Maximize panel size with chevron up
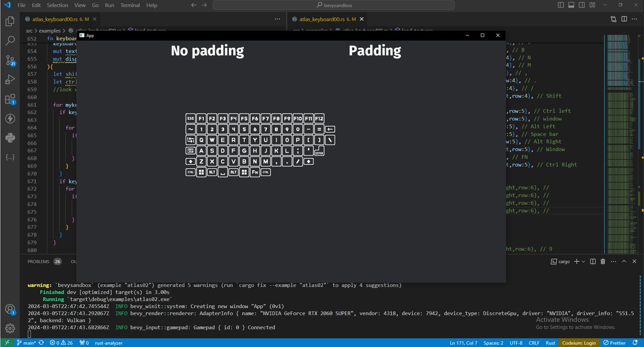Viewport: 644px width, 347px height. 624,262
